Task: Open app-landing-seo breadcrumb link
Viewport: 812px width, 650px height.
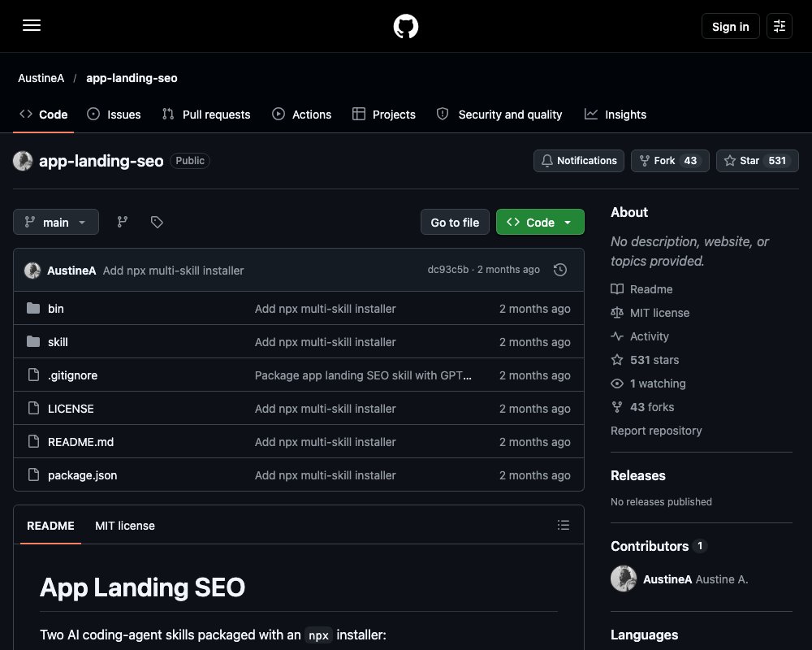Action: click(x=132, y=78)
